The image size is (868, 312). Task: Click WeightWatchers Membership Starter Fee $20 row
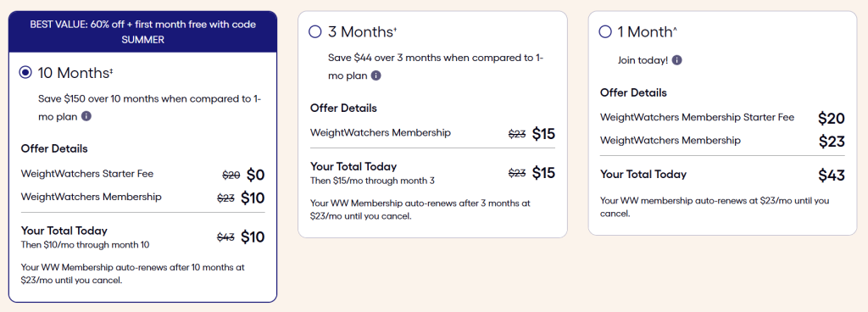click(x=722, y=118)
